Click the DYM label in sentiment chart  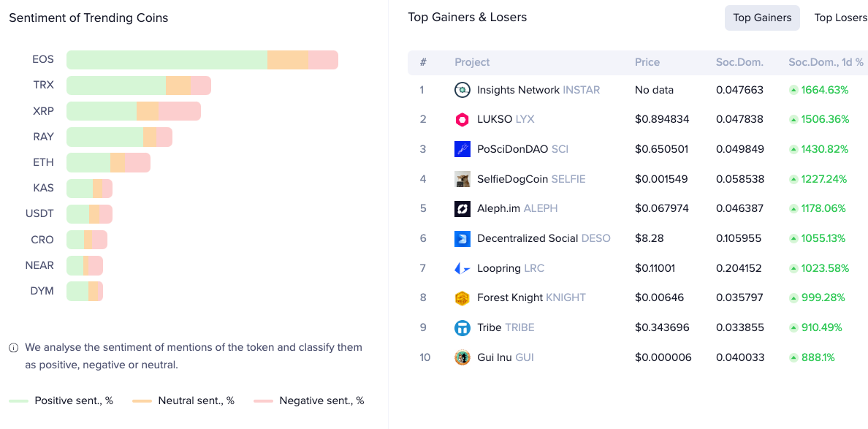click(42, 291)
